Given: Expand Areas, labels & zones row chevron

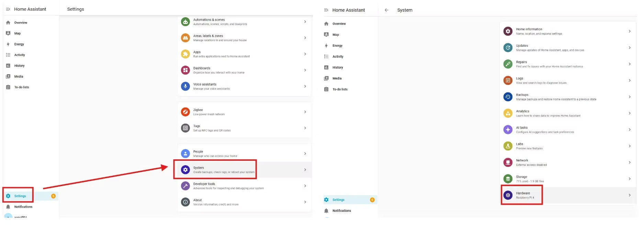Looking at the screenshot, I should 305,38.
